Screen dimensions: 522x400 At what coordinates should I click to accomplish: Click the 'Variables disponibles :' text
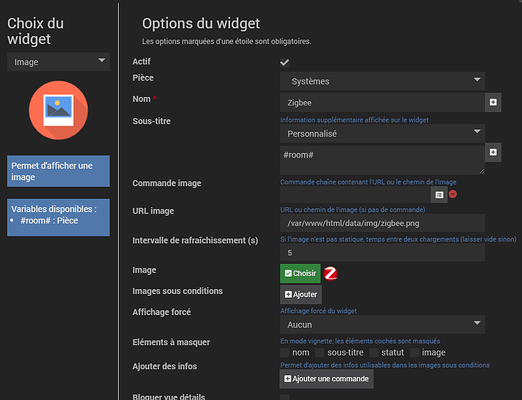coord(54,209)
